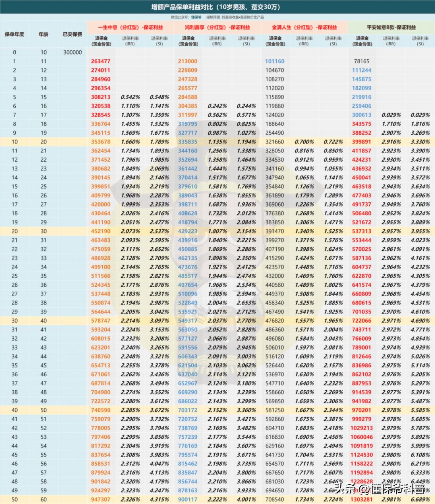This screenshot has width=435, height=504.
Task: Click the 鸿利鑫享（分红型）-保证利益 header
Action: (x=217, y=27)
